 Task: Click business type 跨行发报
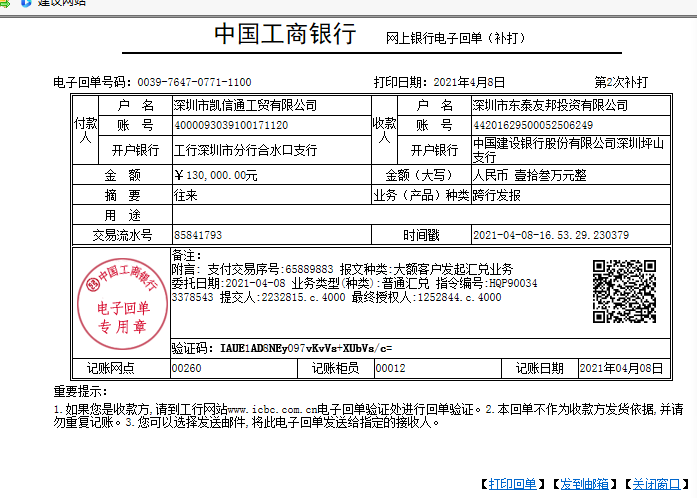(x=497, y=195)
